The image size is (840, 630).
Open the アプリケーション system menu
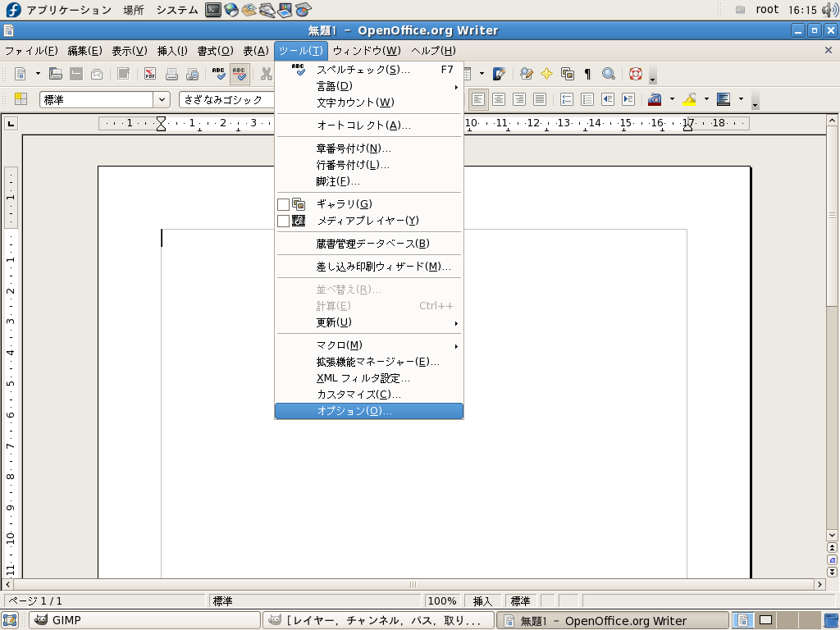(x=59, y=10)
